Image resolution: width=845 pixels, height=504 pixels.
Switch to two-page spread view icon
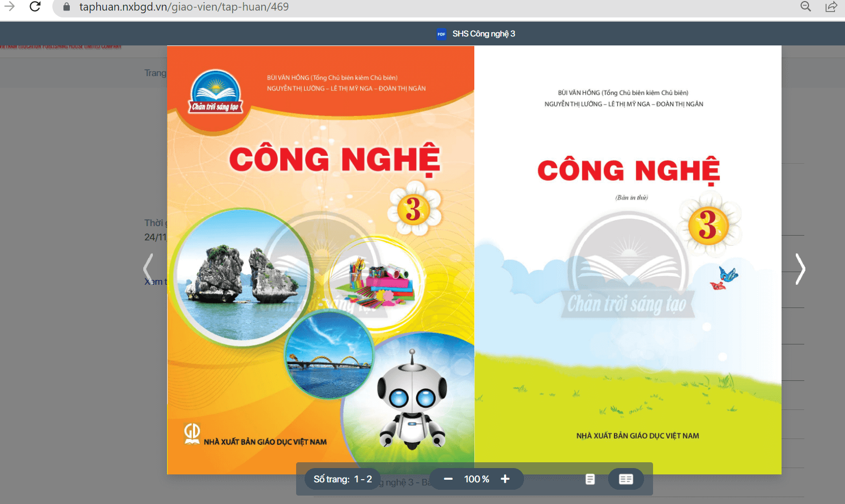click(626, 479)
